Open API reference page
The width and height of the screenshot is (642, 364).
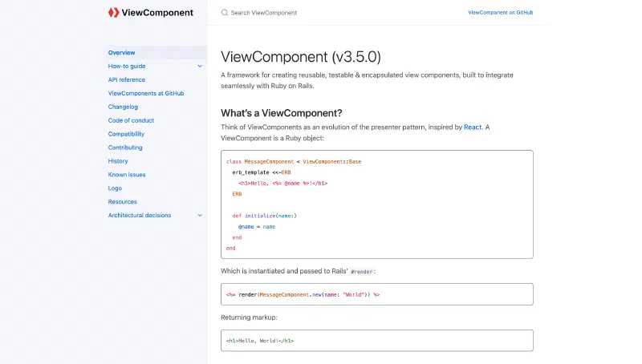127,79
